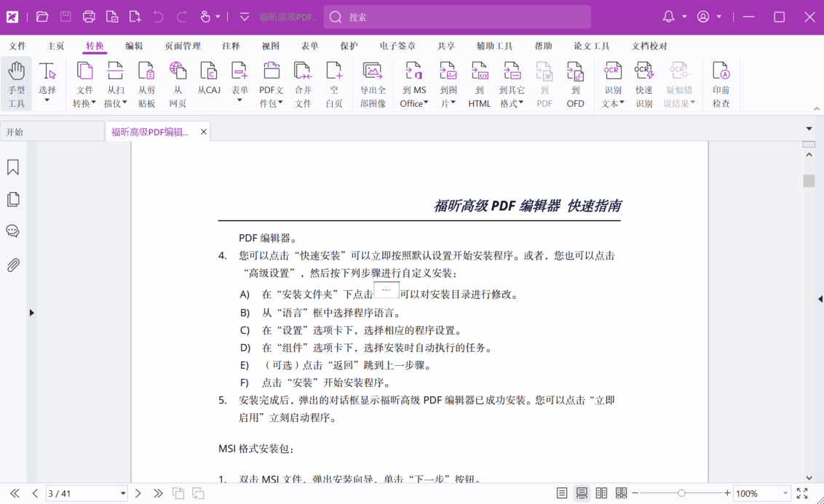Select the Hand tool (手型工具)

point(16,84)
